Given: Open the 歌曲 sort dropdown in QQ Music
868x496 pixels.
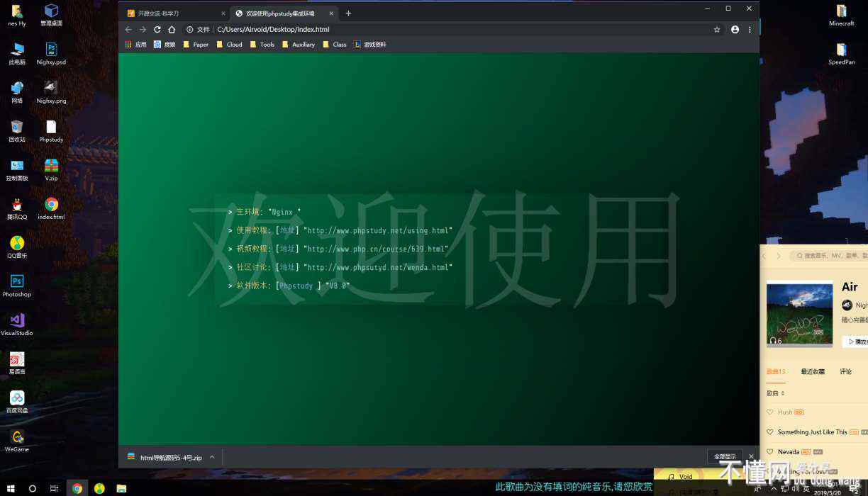Looking at the screenshot, I should [776, 393].
